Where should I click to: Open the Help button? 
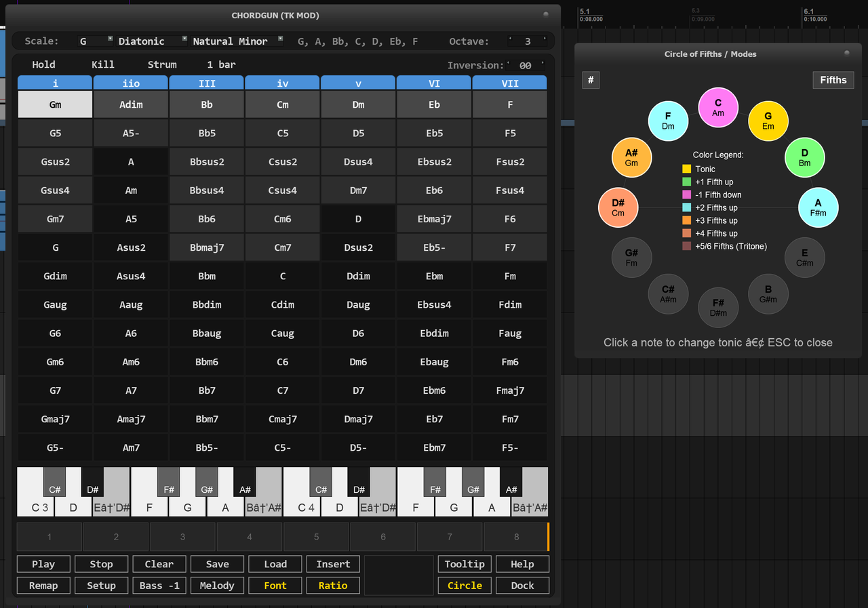pos(522,564)
